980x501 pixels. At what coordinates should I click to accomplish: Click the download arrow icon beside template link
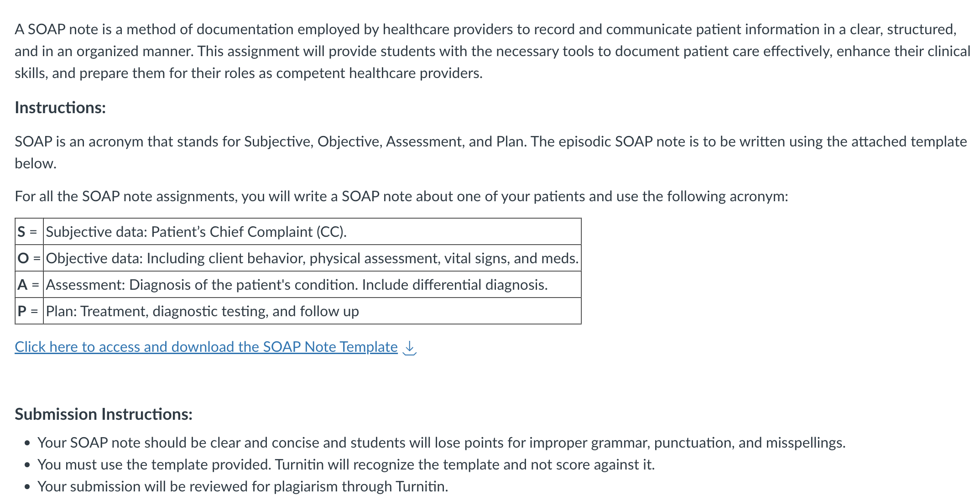pos(410,348)
